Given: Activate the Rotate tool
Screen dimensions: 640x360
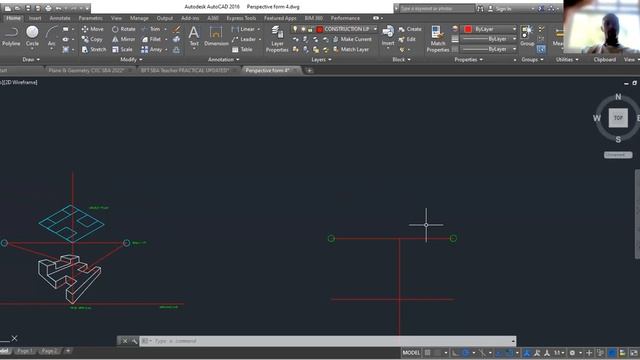Looking at the screenshot, I should [x=123, y=29].
